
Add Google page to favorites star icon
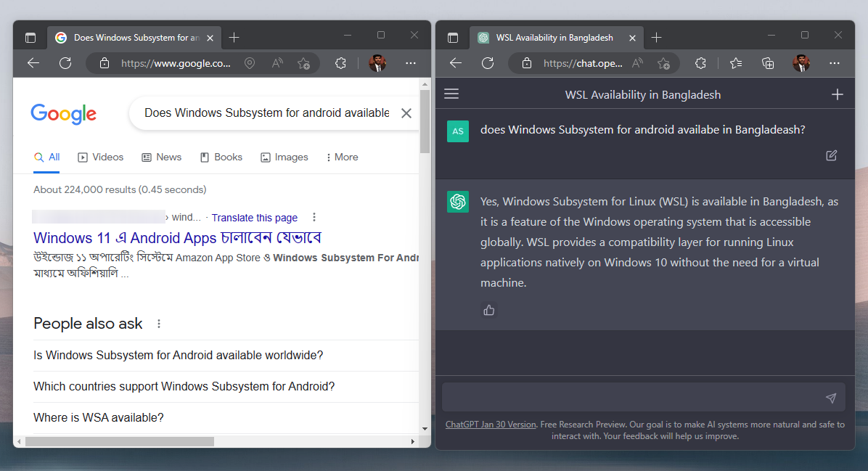[x=303, y=63]
